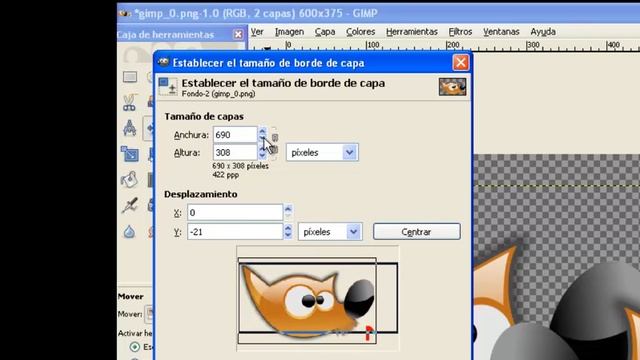The image size is (640, 360).
Task: Close the Caja de herramientas panel
Action: click(238, 34)
